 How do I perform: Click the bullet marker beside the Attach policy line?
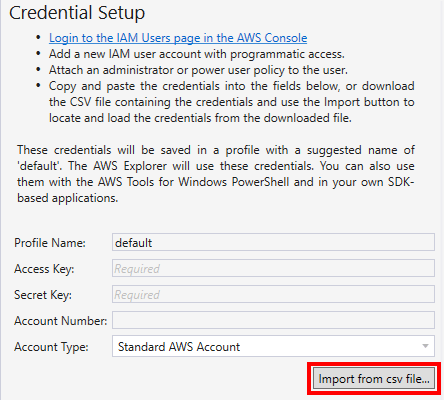click(x=38, y=69)
